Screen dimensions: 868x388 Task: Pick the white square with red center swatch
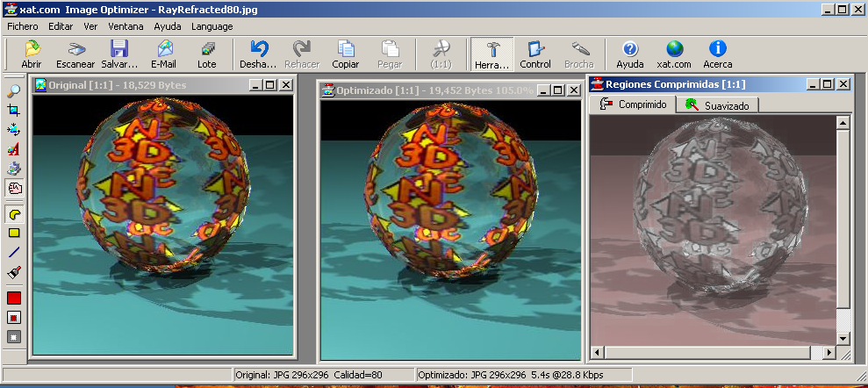14,318
